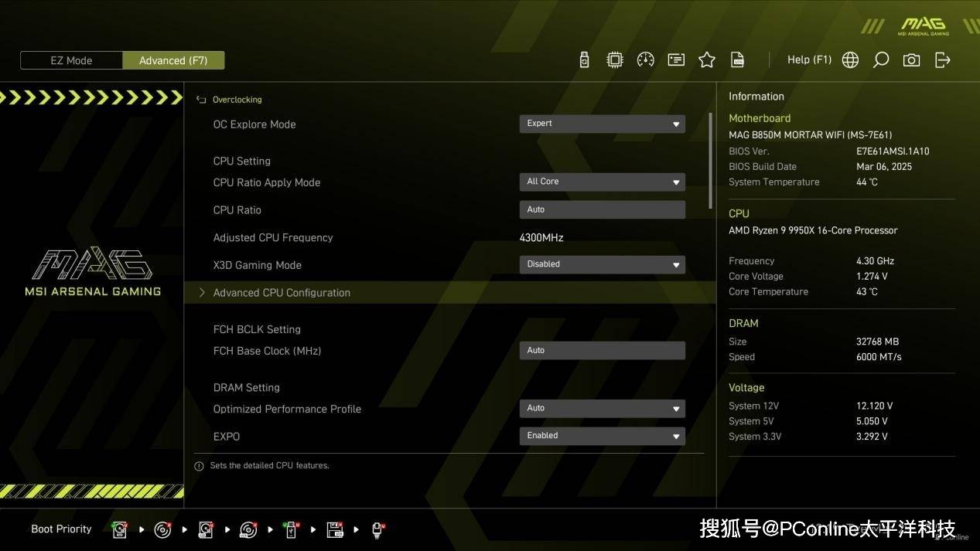The width and height of the screenshot is (980, 551).
Task: Click the Optimized Performance Profile label
Action: [287, 409]
